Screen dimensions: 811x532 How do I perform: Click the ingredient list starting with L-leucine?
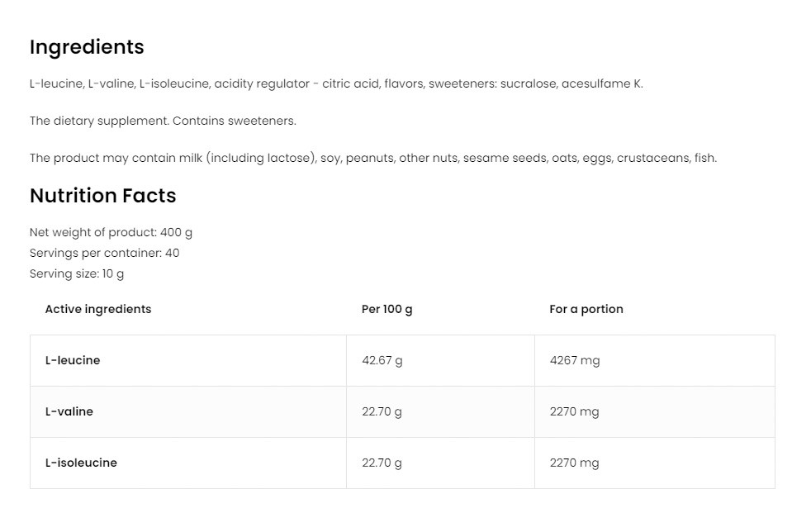(335, 83)
